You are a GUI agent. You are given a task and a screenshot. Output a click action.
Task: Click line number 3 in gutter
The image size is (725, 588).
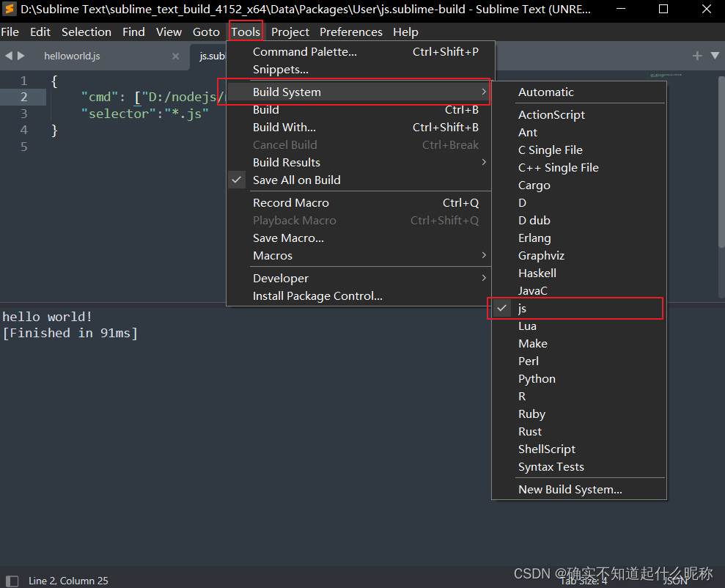(x=24, y=113)
